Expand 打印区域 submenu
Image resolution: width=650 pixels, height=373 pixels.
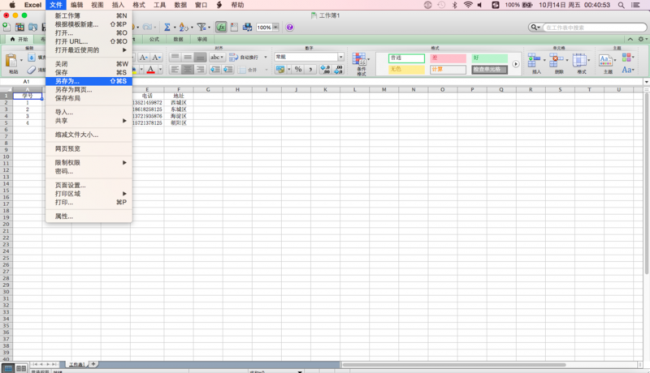[x=89, y=194]
